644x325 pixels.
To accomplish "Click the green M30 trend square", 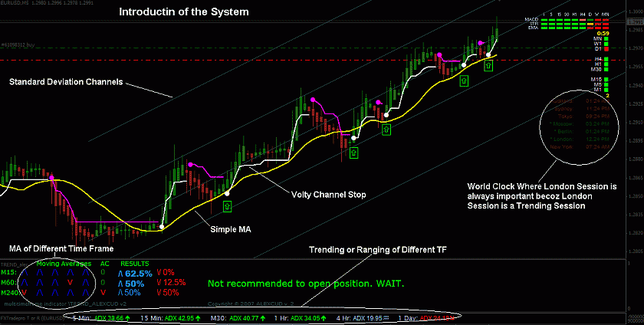I will 606,70.
